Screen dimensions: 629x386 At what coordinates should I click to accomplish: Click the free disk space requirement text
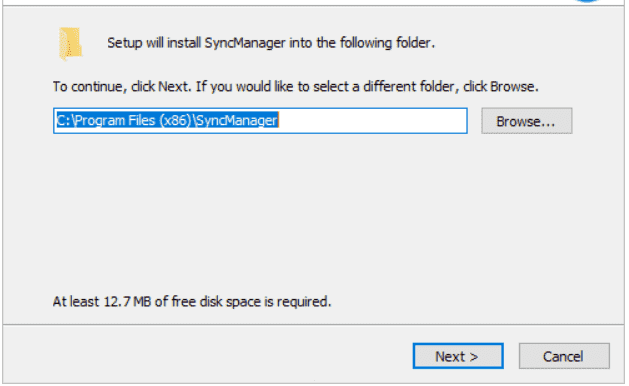tap(192, 301)
